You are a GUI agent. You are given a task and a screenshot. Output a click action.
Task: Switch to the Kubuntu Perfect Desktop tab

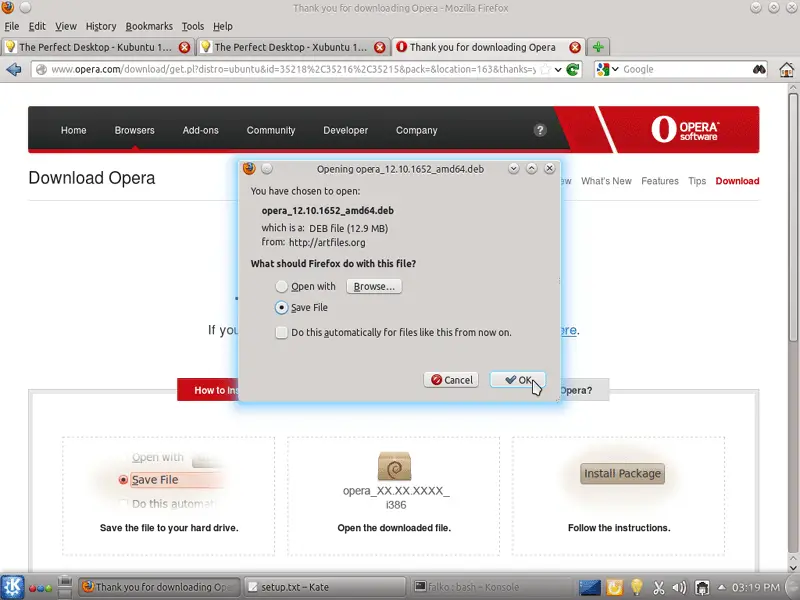click(x=97, y=47)
